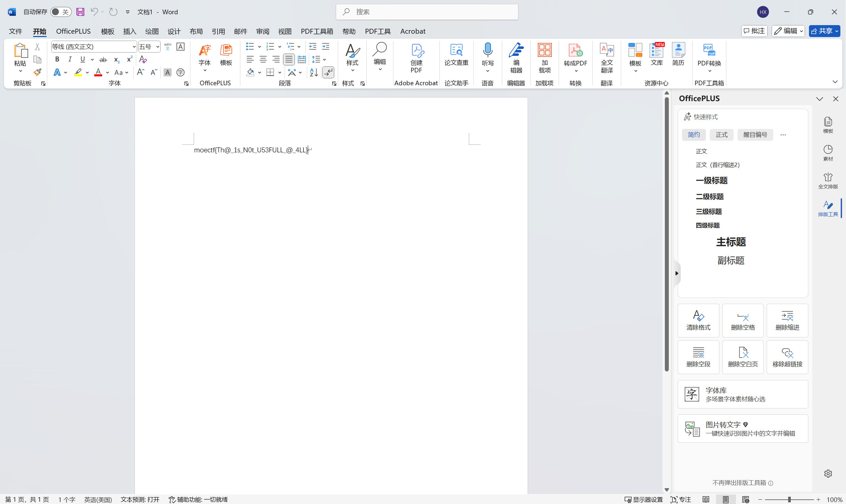Toggle Superscript formatting

coord(129,59)
